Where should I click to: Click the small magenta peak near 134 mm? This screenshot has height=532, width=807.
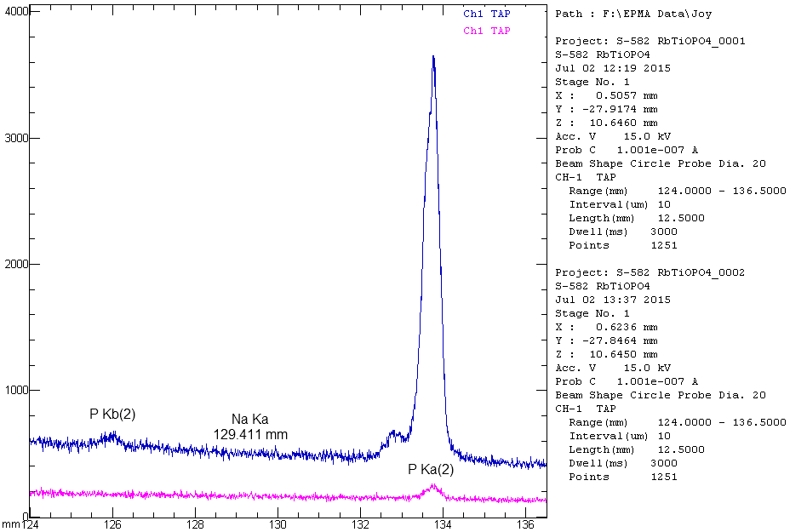click(433, 487)
